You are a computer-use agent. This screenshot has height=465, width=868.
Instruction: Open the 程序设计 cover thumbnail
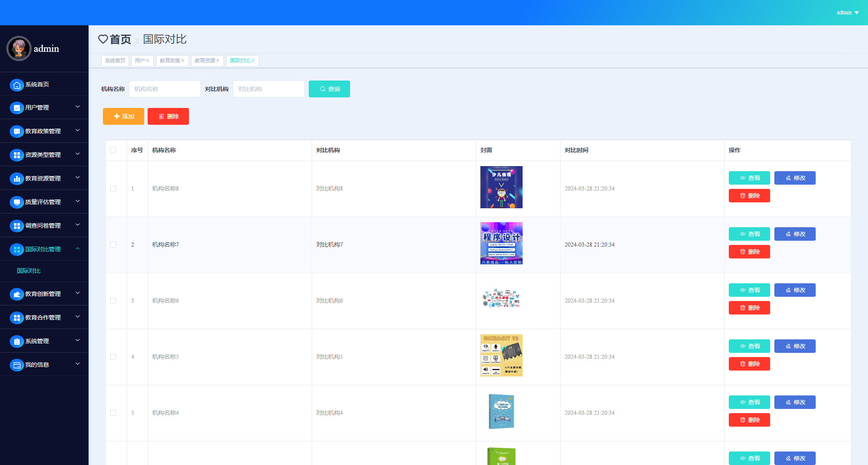[x=501, y=243]
